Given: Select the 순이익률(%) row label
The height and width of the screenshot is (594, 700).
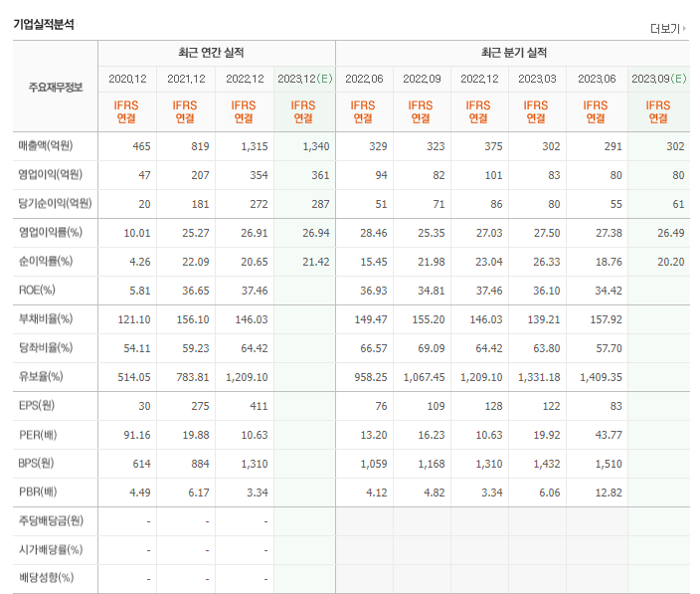Looking at the screenshot, I should 45,261.
